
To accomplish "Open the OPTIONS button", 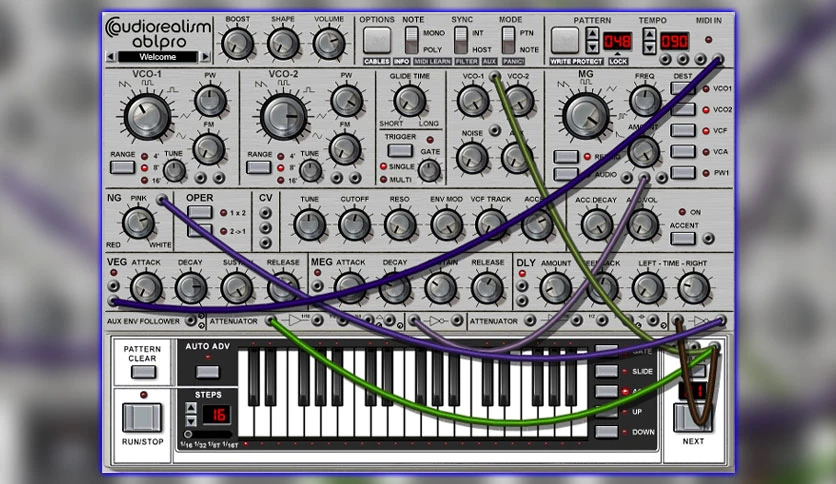I will (x=377, y=40).
